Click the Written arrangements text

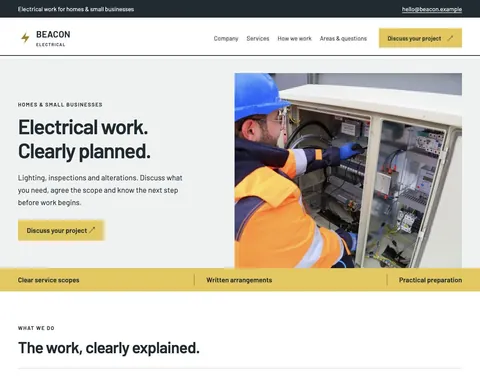click(x=239, y=280)
